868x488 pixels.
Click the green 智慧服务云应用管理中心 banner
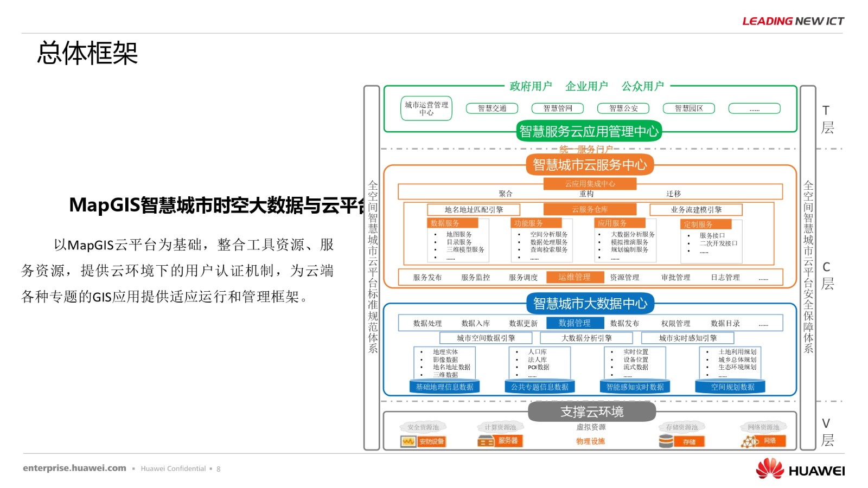589,131
